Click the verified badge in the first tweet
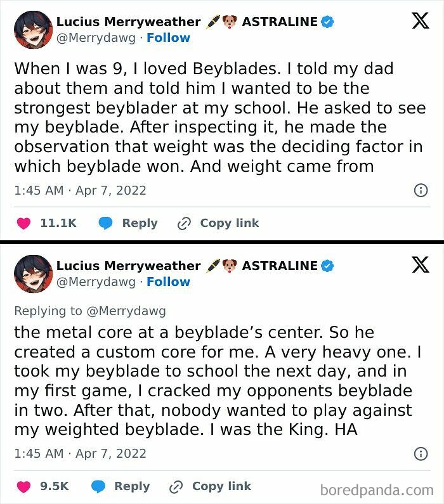 (x=327, y=22)
